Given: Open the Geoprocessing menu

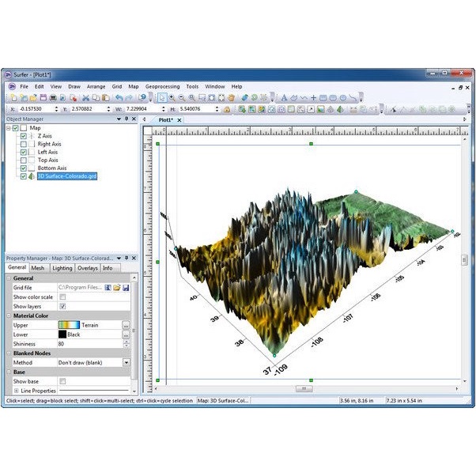Looking at the screenshot, I should [162, 86].
